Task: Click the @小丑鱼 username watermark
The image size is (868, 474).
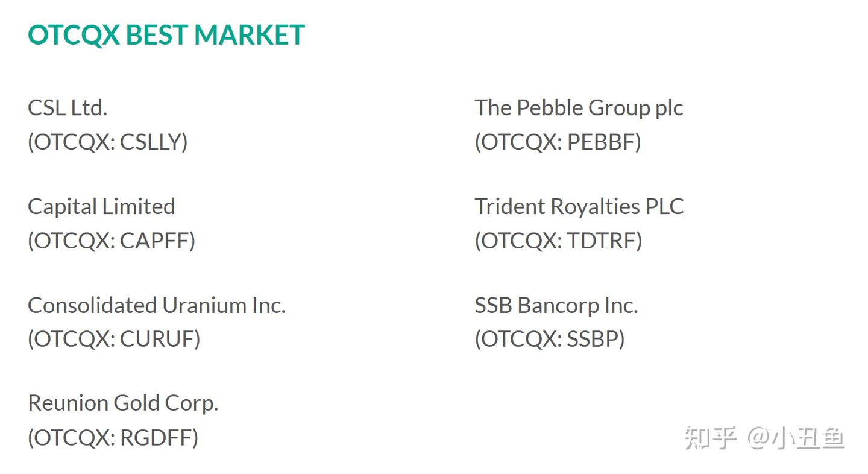Action: (x=796, y=438)
